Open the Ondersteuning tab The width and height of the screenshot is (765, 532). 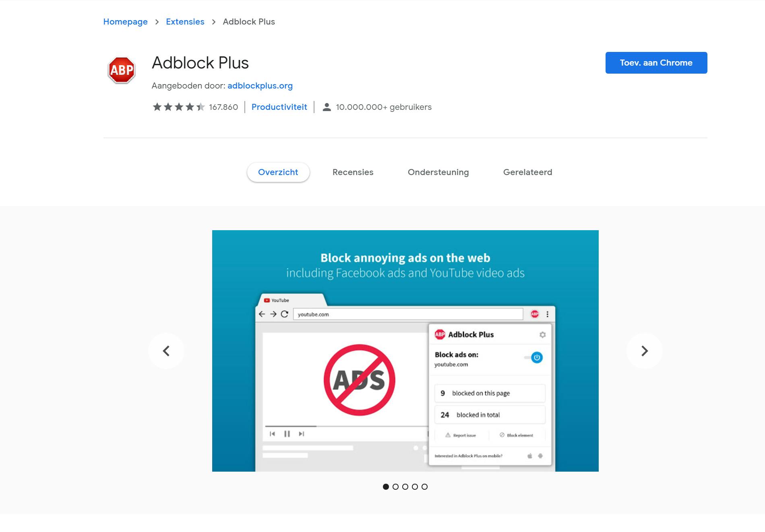coord(438,172)
